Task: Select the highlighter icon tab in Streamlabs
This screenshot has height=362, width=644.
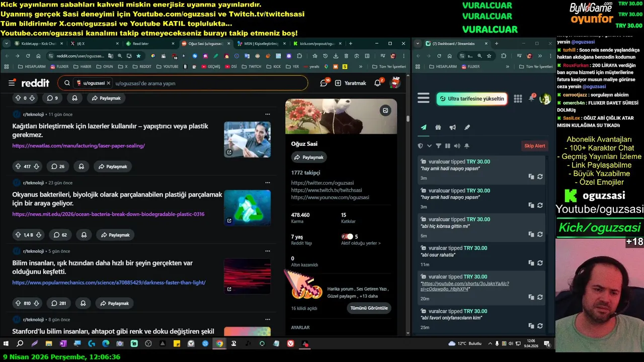Action: [467, 128]
